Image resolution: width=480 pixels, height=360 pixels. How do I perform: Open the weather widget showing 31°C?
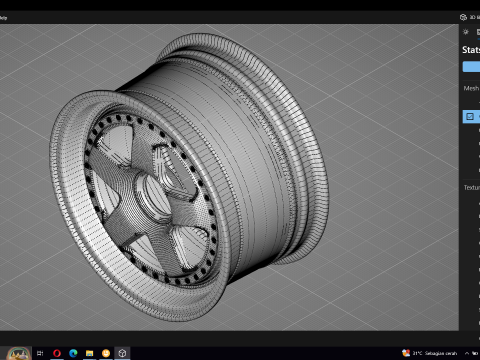tap(430, 353)
